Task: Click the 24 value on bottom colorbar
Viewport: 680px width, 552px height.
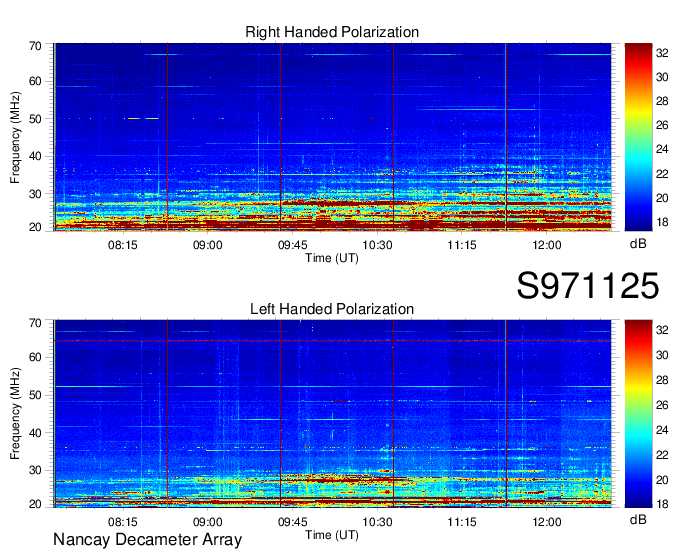Action: (662, 430)
